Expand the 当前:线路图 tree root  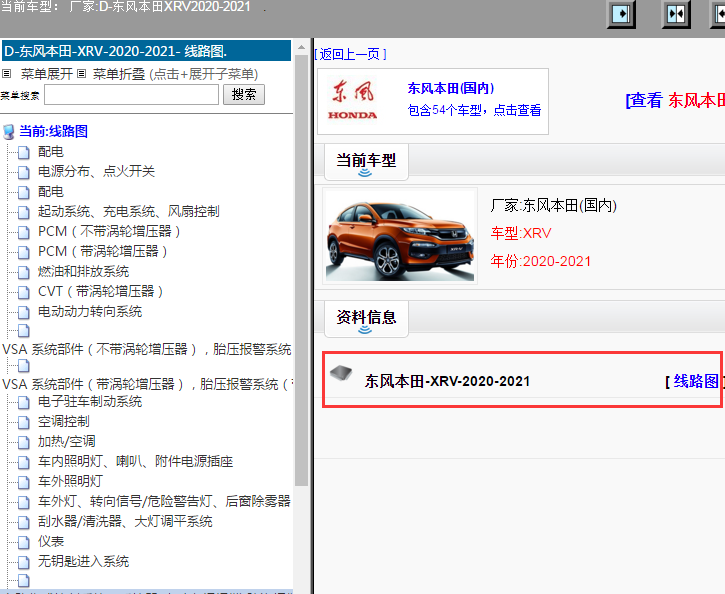tap(53, 131)
